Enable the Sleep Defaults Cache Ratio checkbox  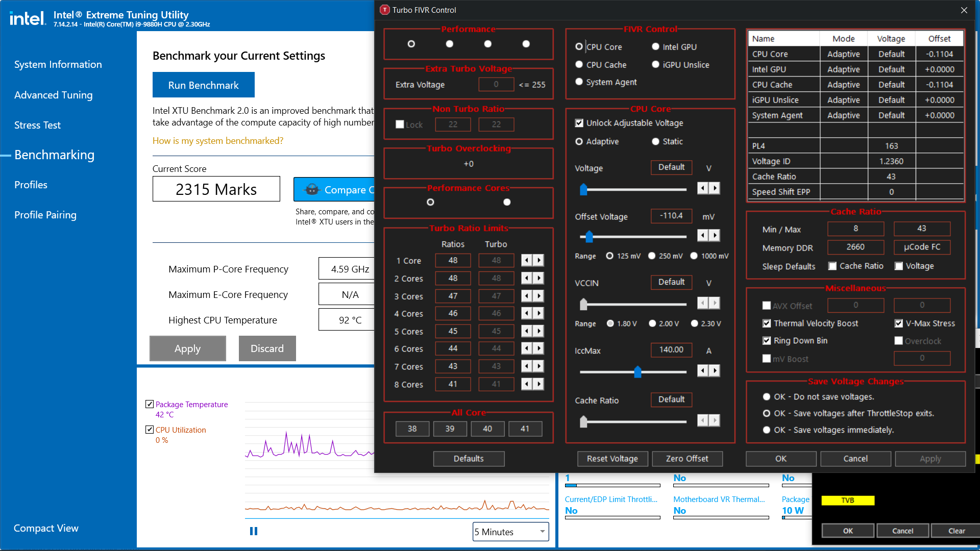point(832,266)
